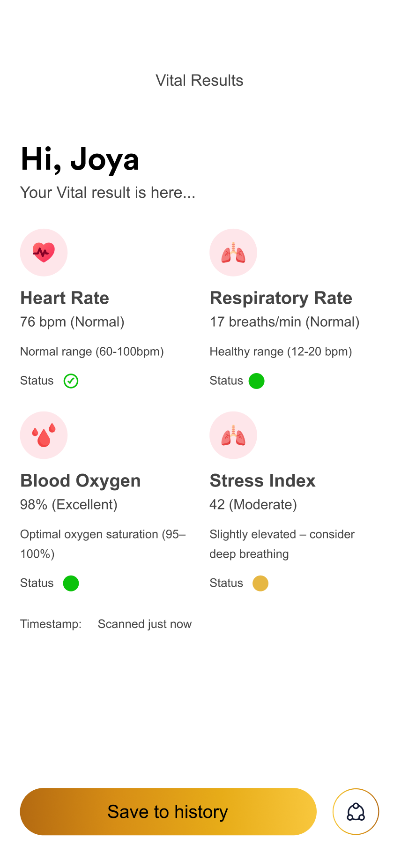
Task: Open the Stress Index heading
Action: point(262,481)
